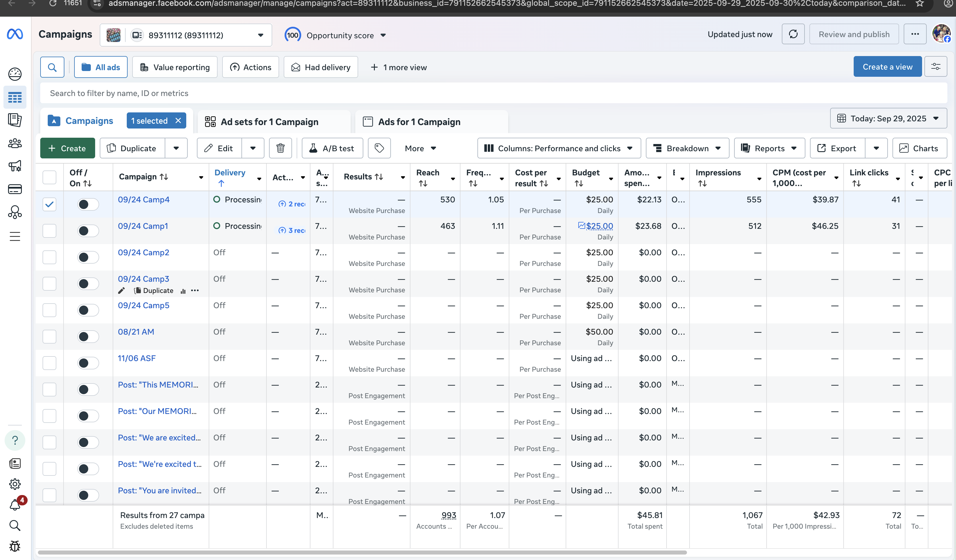Image resolution: width=956 pixels, height=560 pixels.
Task: Expand the Today: Sep 29, 2025 date picker
Action: tap(888, 118)
